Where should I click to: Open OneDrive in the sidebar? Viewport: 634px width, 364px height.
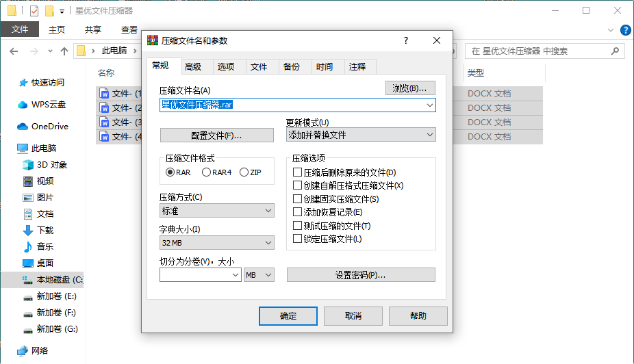pos(43,127)
